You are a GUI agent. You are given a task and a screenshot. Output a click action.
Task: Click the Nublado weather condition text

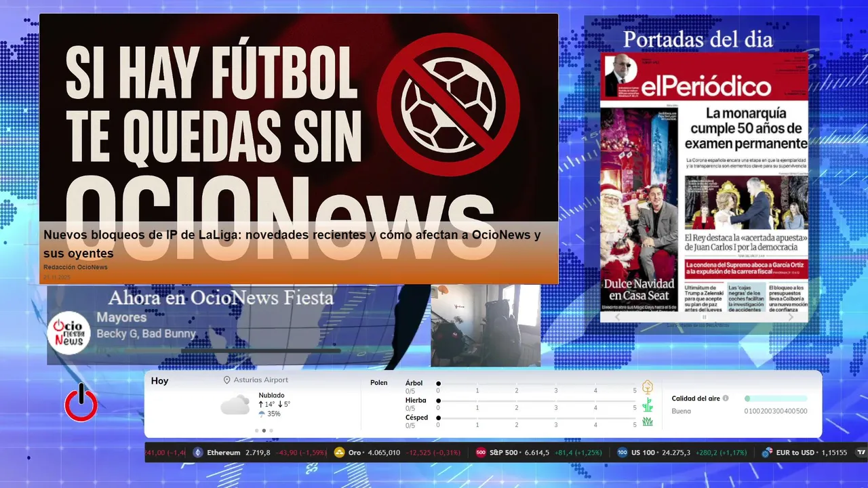271,395
